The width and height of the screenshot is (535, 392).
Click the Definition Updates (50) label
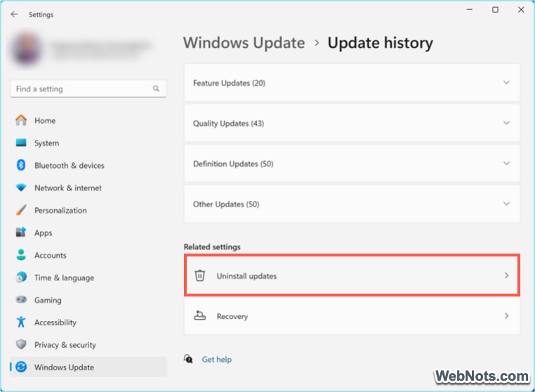(233, 164)
